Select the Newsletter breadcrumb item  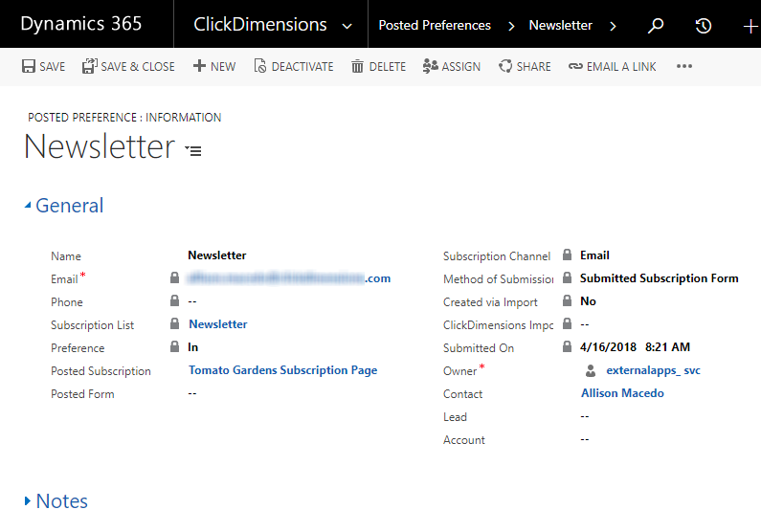click(x=561, y=25)
